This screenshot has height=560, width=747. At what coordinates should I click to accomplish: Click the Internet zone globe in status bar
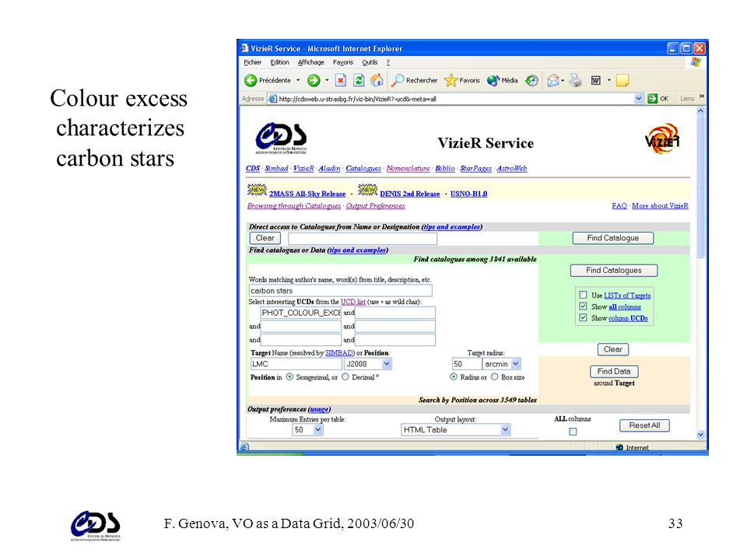[x=619, y=448]
